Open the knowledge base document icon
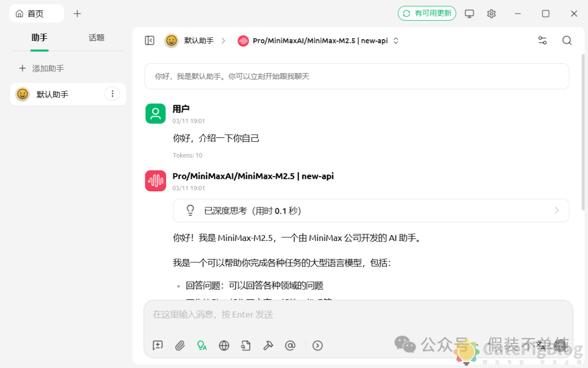 coord(246,345)
